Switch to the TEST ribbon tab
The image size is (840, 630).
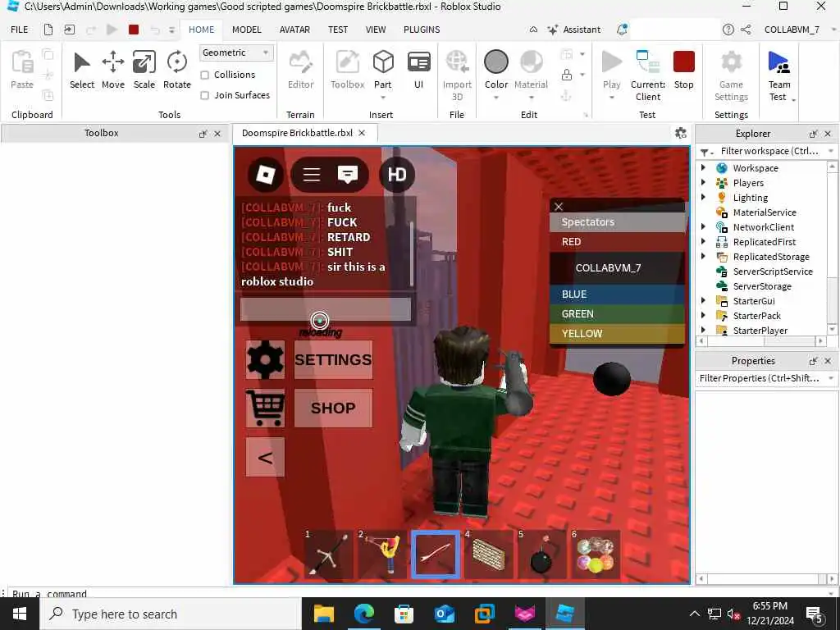tap(338, 30)
